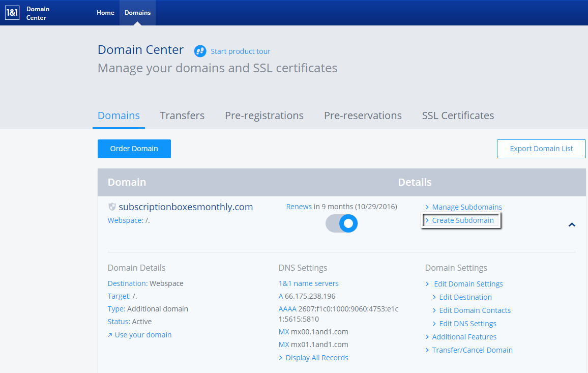Click the mx01.1and1.com value
The height and width of the screenshot is (373, 588).
click(319, 345)
